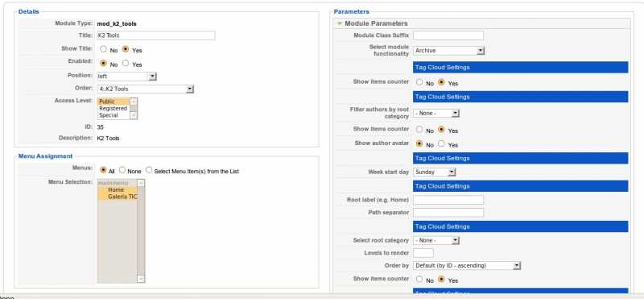Image resolution: width=644 pixels, height=299 pixels.
Task: Open the Week start day dropdown
Action: [x=435, y=172]
